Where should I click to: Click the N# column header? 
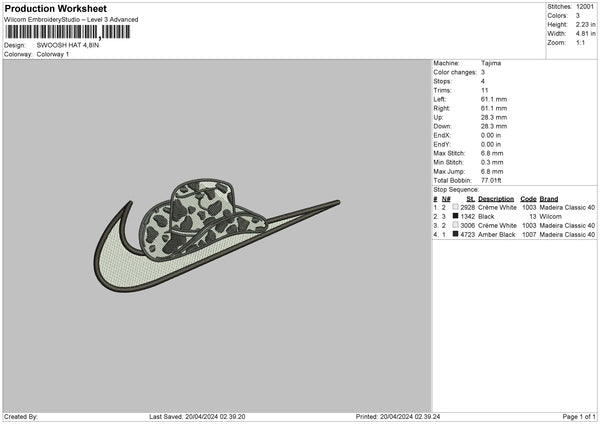click(x=446, y=199)
